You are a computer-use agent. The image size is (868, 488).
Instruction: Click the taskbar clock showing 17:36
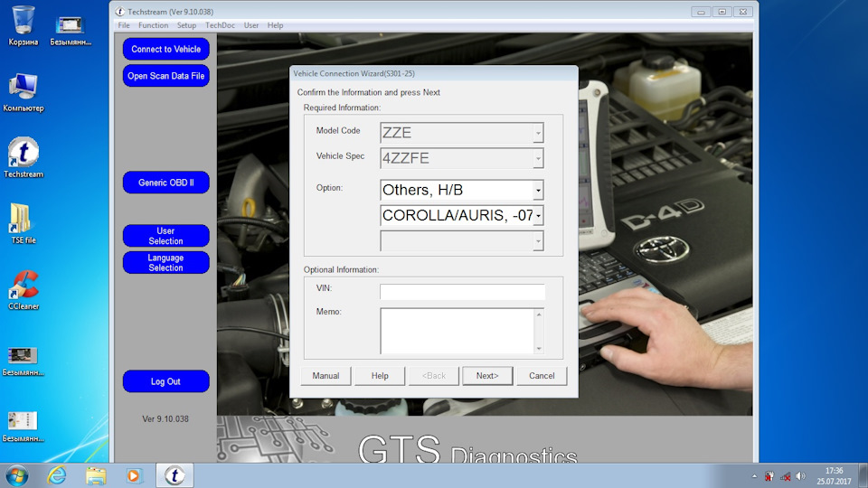pyautogui.click(x=834, y=476)
